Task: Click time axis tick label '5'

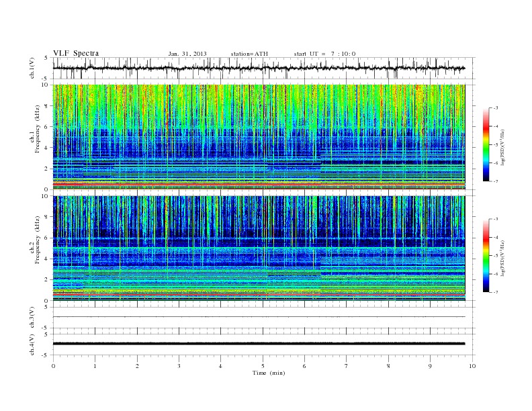Action: click(x=263, y=366)
